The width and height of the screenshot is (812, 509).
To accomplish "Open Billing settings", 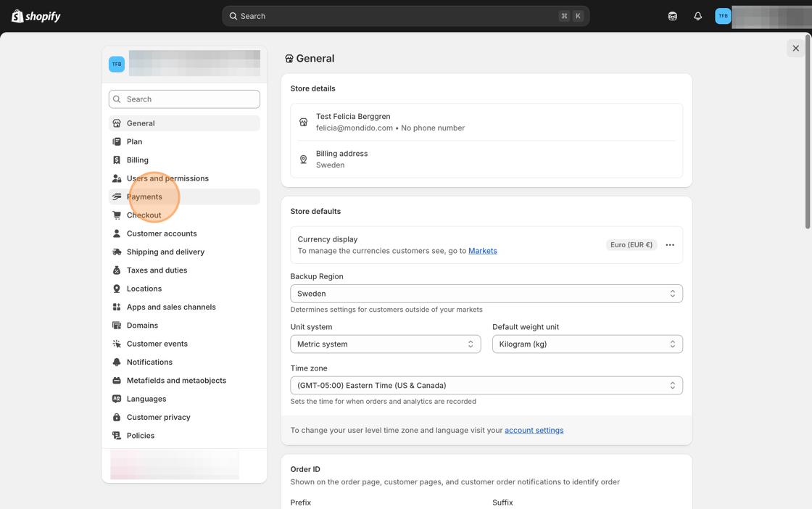I will pos(184,160).
